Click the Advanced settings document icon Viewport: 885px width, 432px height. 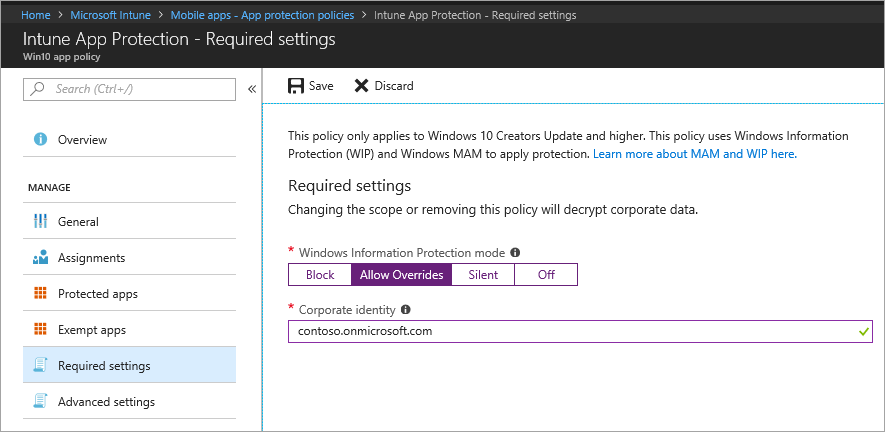[41, 402]
